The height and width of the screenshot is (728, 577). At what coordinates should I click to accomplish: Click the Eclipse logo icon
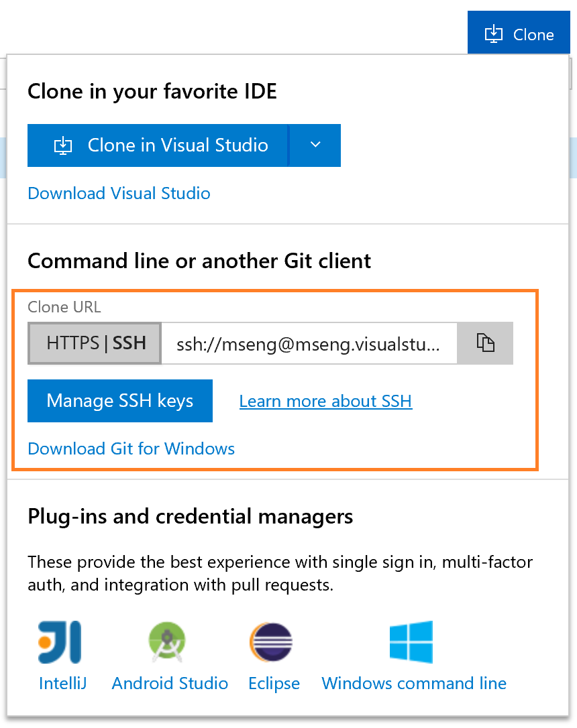(271, 642)
